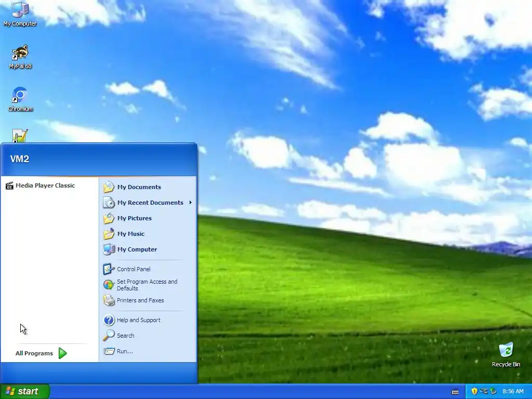
Task: Open My Music in Start menu
Action: click(148, 234)
